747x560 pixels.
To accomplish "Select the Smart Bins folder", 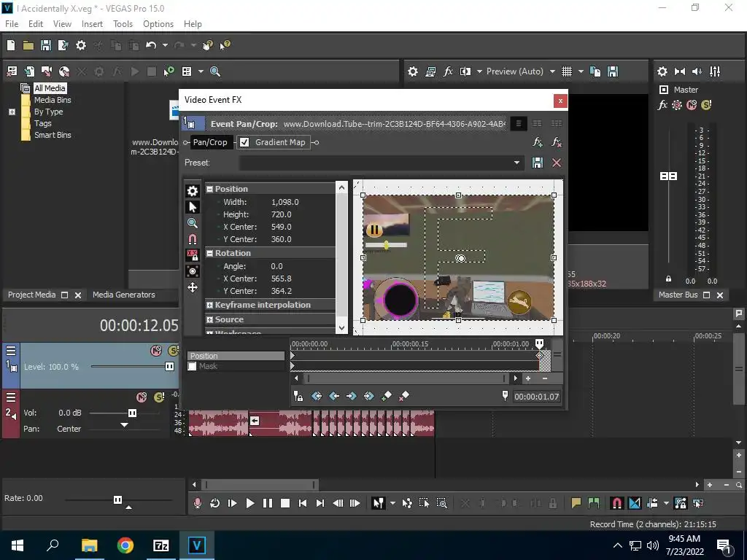I will pyautogui.click(x=53, y=135).
